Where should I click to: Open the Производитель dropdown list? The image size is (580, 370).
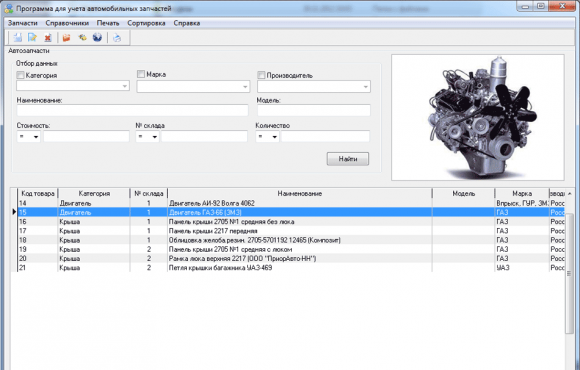(x=314, y=87)
